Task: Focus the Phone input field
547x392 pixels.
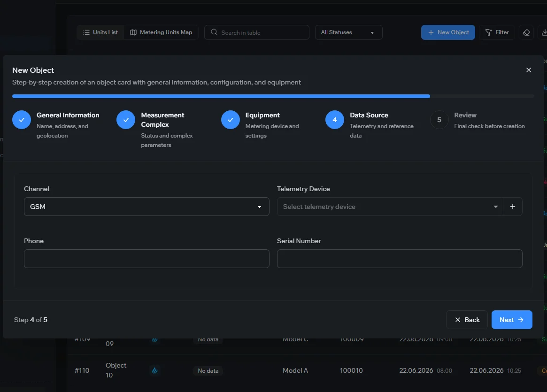Action: pyautogui.click(x=146, y=258)
